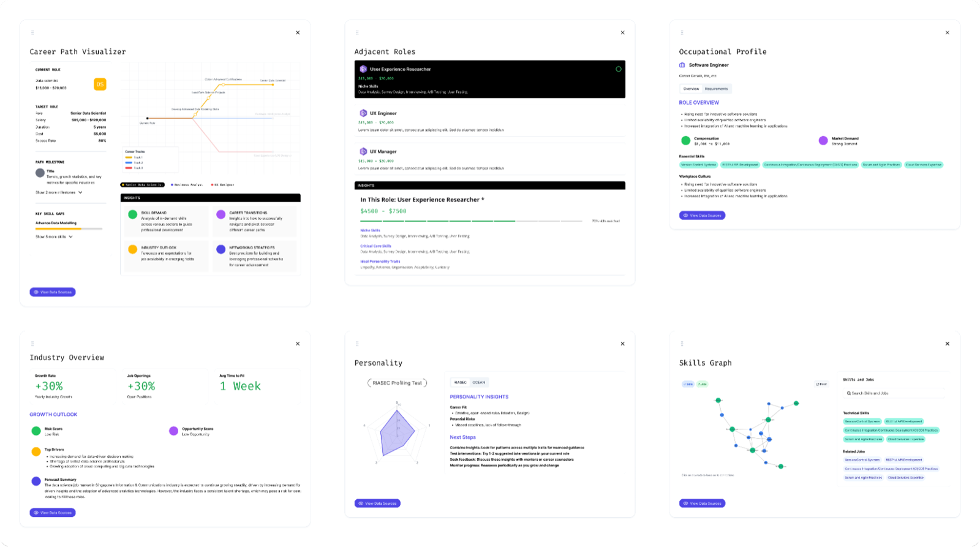Click the blue RIASEC radar chart
980x547 pixels.
pyautogui.click(x=398, y=434)
